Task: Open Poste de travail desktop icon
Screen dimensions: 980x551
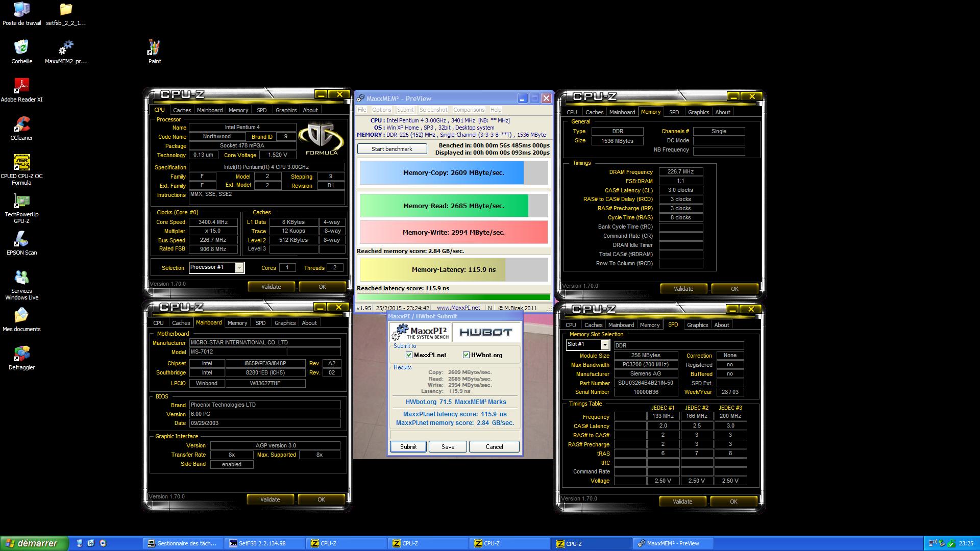Action: [x=21, y=14]
